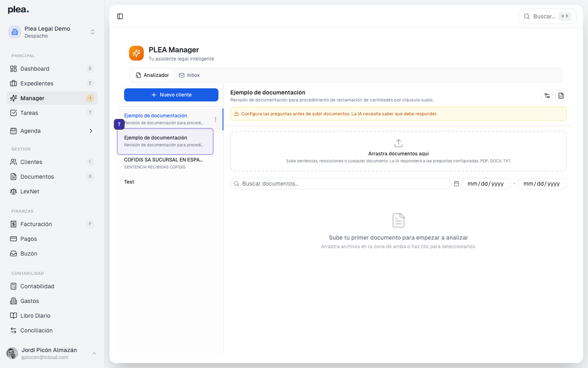Open Jordi Picón Almazán account menu
The image size is (588, 368).
tap(49, 353)
